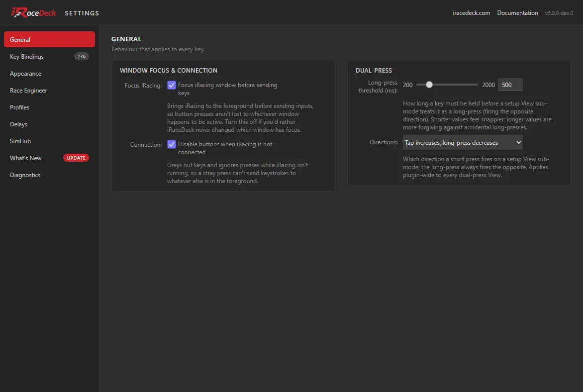The image size is (583, 392).
Task: Open the Directions dropdown
Action: 463,142
